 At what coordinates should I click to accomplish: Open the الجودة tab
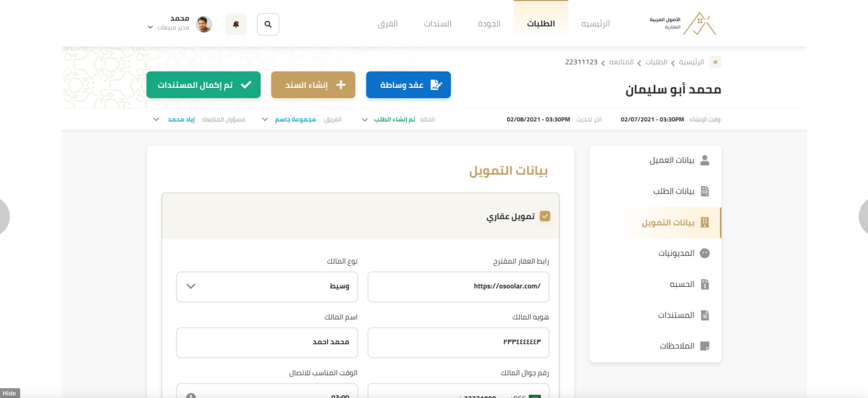point(489,24)
